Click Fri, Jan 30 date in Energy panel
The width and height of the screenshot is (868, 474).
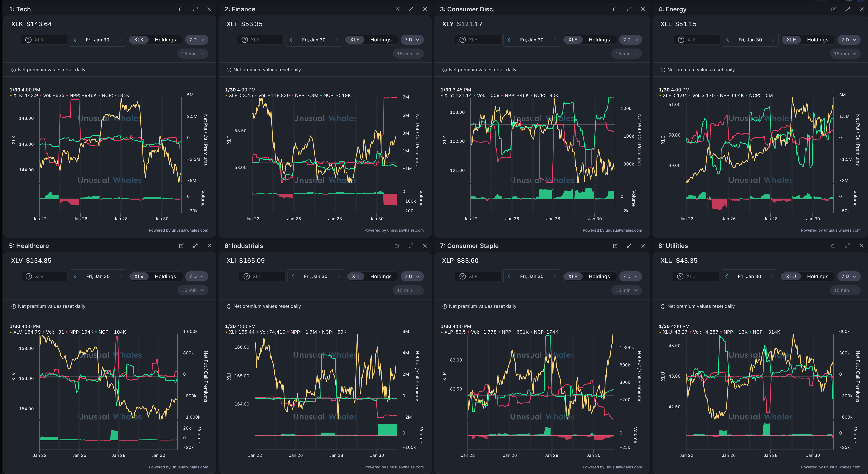750,40
